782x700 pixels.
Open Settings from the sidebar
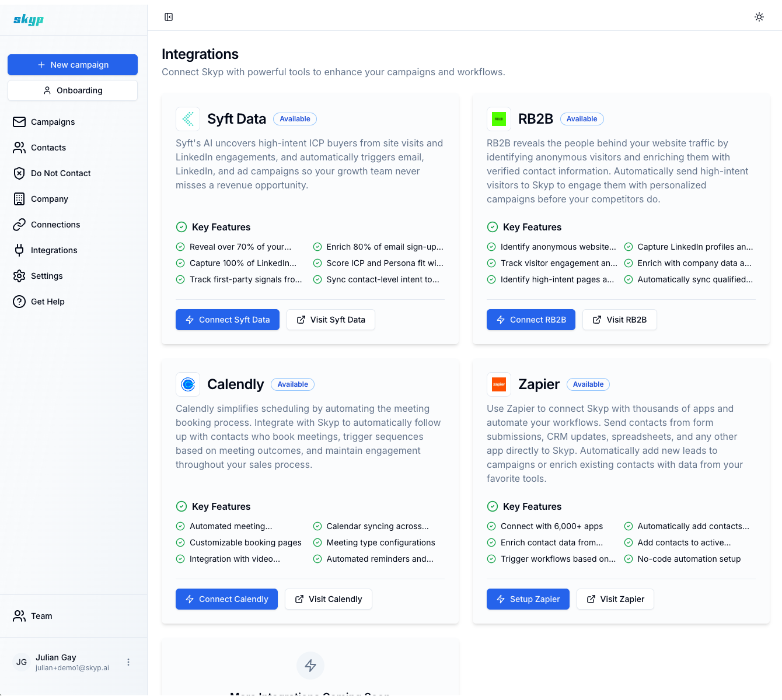click(47, 276)
